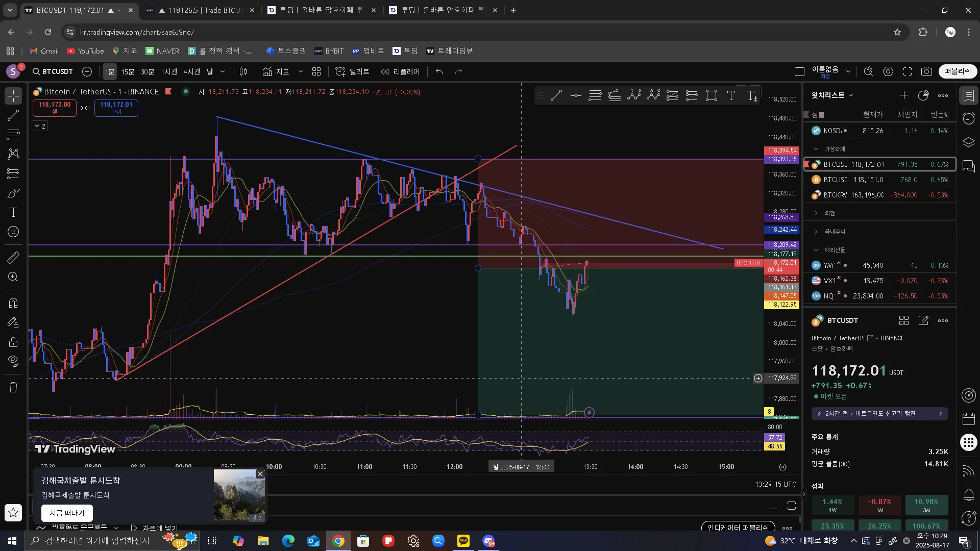Take a chart snapshot with camera icon
The height and width of the screenshot is (551, 980).
(926, 71)
